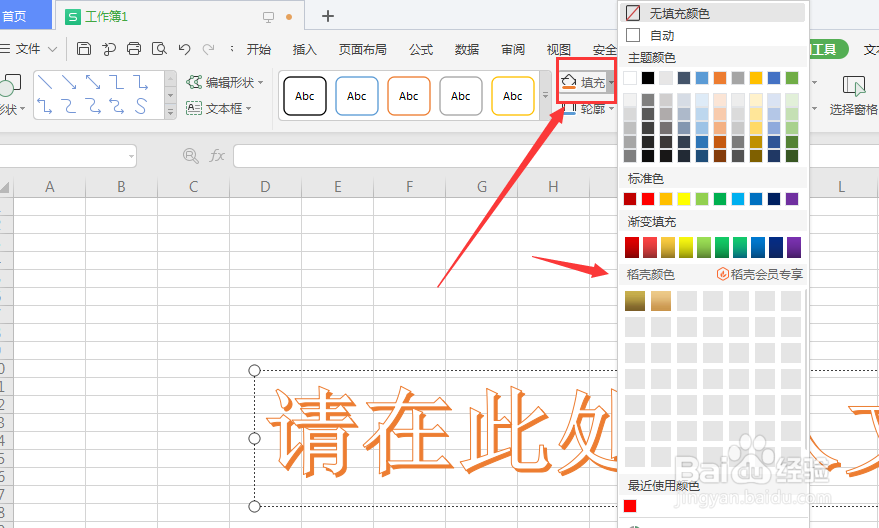
Task: Click 稻壳会员专享 member link
Action: 760,274
